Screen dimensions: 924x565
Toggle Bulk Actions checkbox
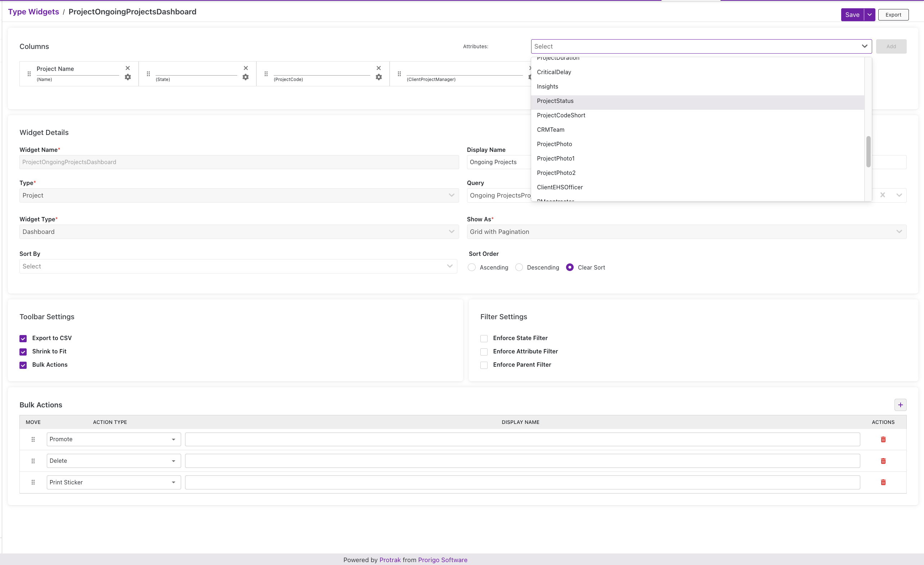point(23,365)
